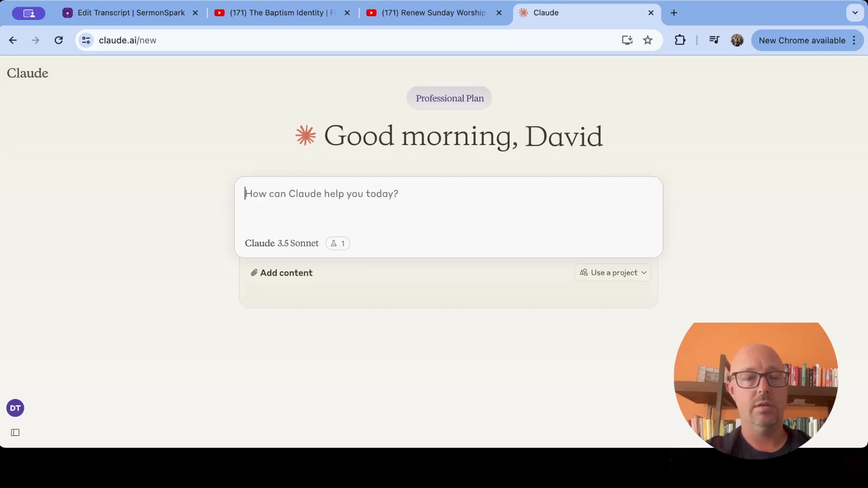Click the Claude logo text
Viewport: 868px width, 488px height.
28,73
